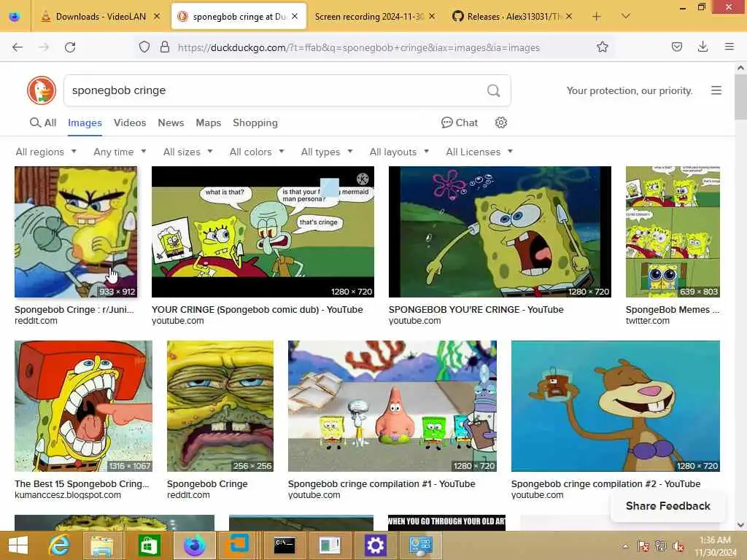Click The Best 15 Spongebob Cring... title

(x=82, y=484)
